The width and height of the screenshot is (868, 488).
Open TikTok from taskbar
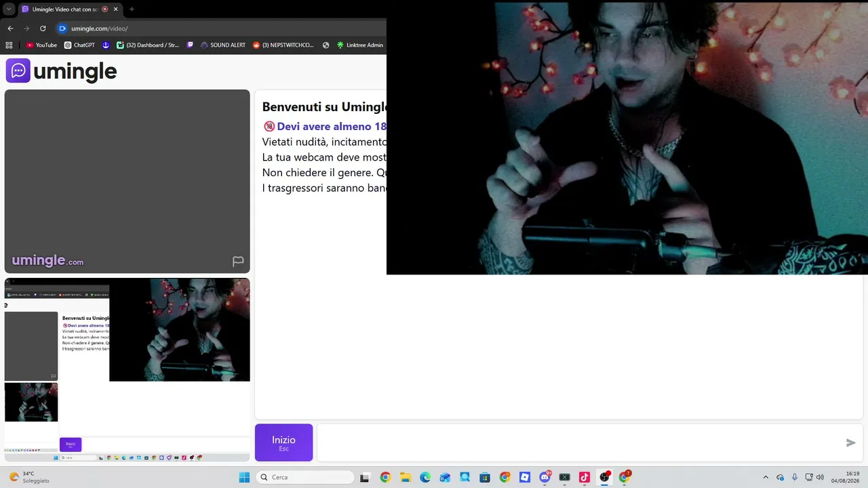tap(585, 477)
